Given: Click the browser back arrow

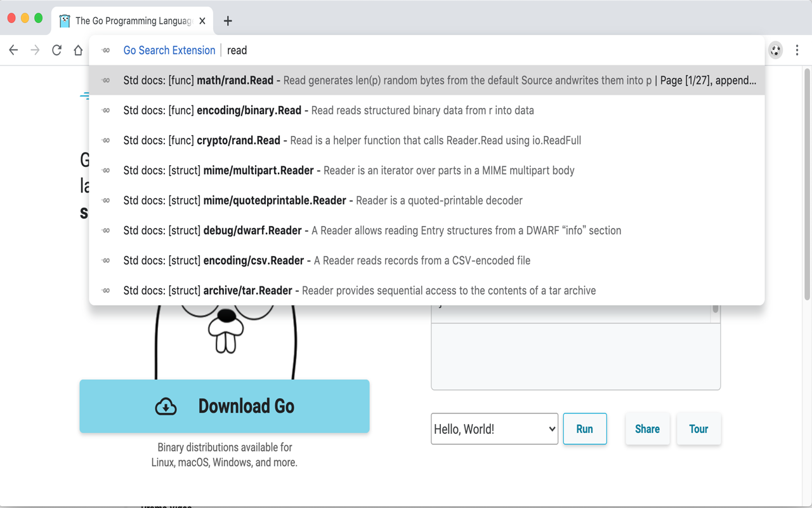Looking at the screenshot, I should pyautogui.click(x=13, y=50).
